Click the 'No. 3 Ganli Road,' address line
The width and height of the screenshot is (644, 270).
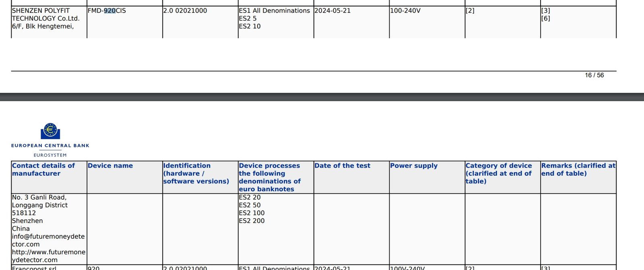[x=39, y=197]
